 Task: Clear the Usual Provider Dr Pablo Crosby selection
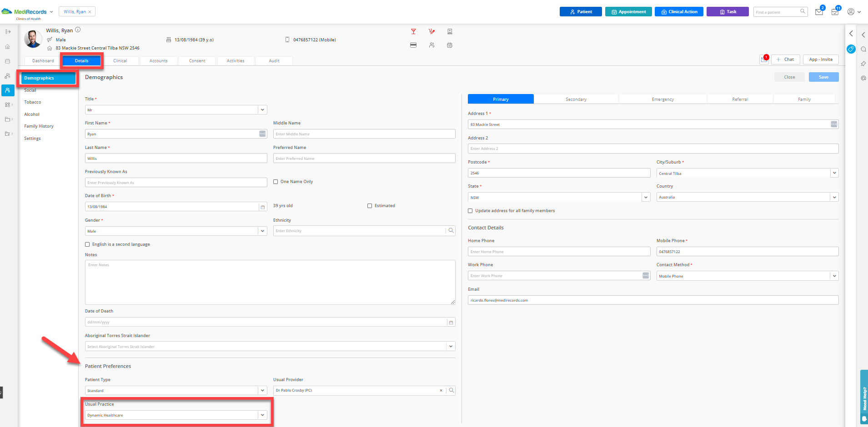[441, 390]
